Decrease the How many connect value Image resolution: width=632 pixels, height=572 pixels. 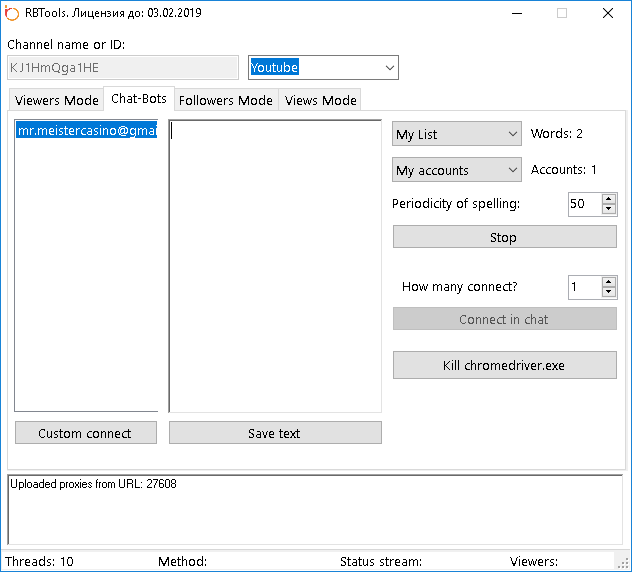pos(609,292)
